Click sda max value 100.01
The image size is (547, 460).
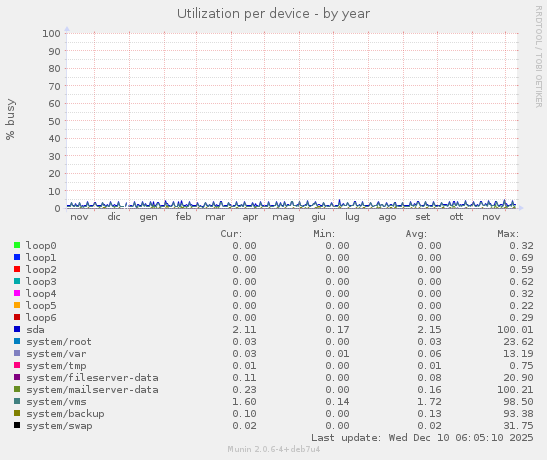(x=515, y=330)
